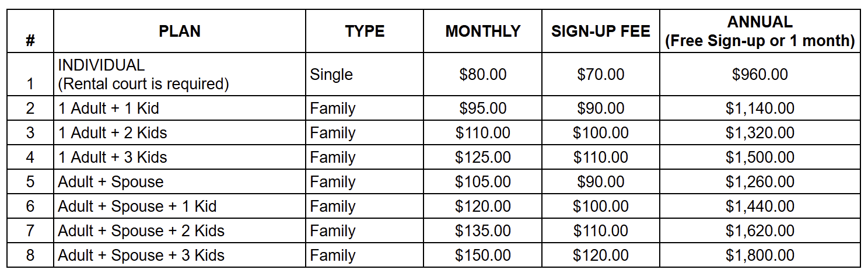Click the $70.00 sign-up fee cell
The width and height of the screenshot is (868, 273).
click(x=600, y=75)
